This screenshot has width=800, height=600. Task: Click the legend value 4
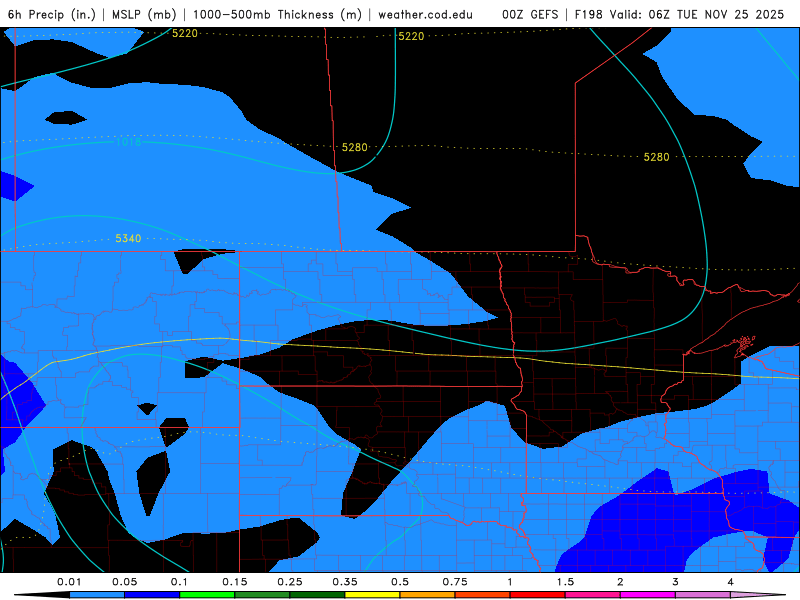coord(731,582)
